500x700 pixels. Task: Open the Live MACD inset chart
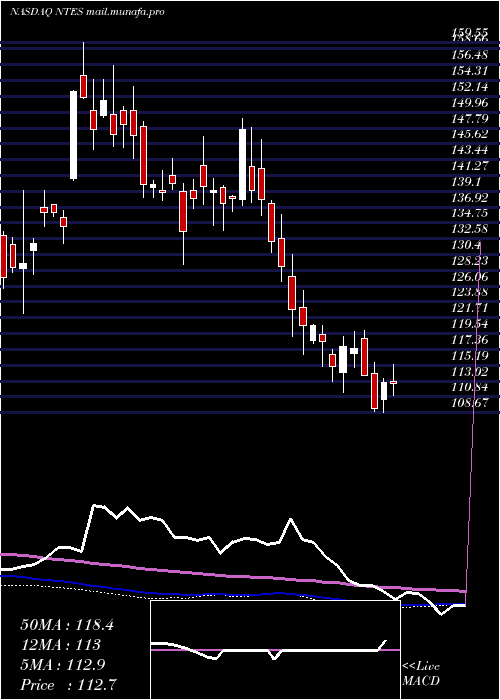[x=275, y=650]
